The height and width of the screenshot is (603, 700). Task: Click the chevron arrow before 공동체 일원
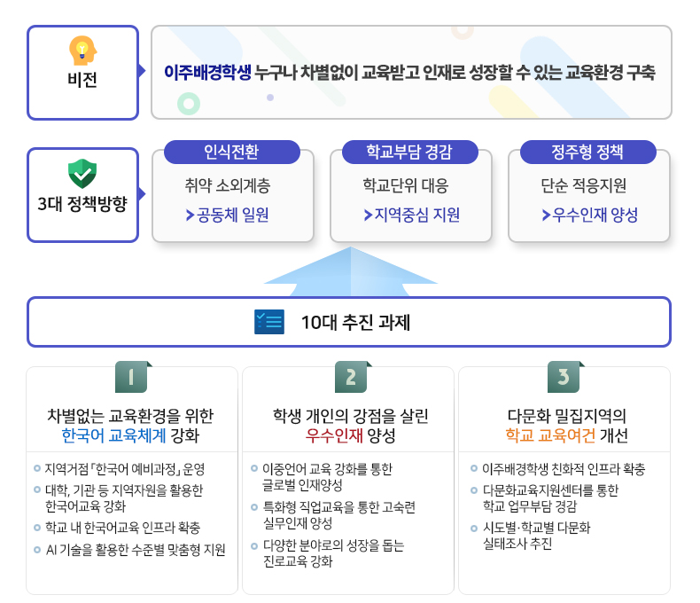(190, 215)
